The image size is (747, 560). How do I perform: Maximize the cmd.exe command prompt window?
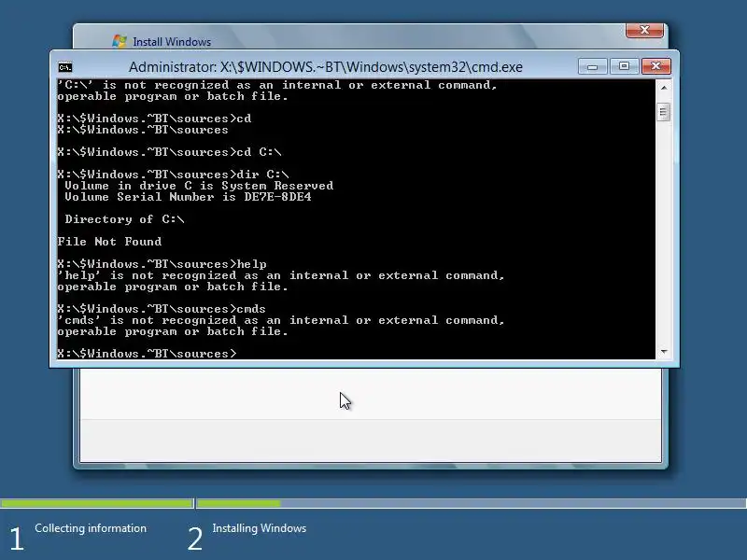624,66
